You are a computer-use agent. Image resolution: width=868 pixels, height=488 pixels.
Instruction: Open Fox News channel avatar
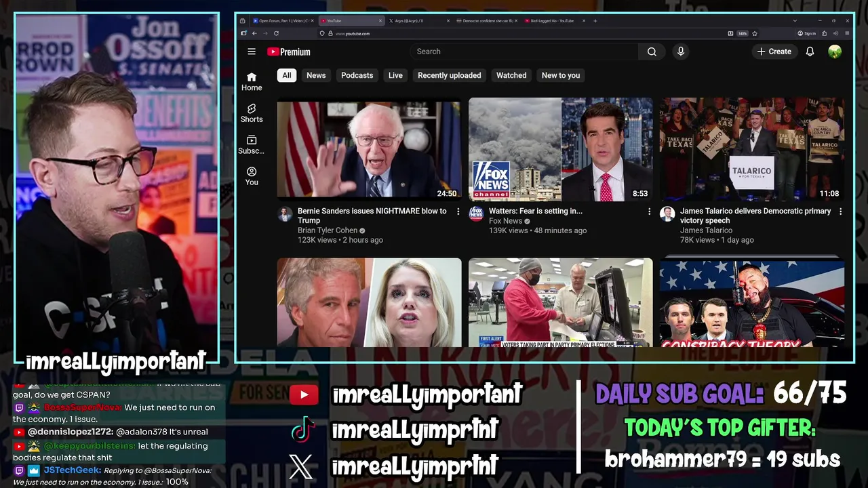[x=477, y=214]
